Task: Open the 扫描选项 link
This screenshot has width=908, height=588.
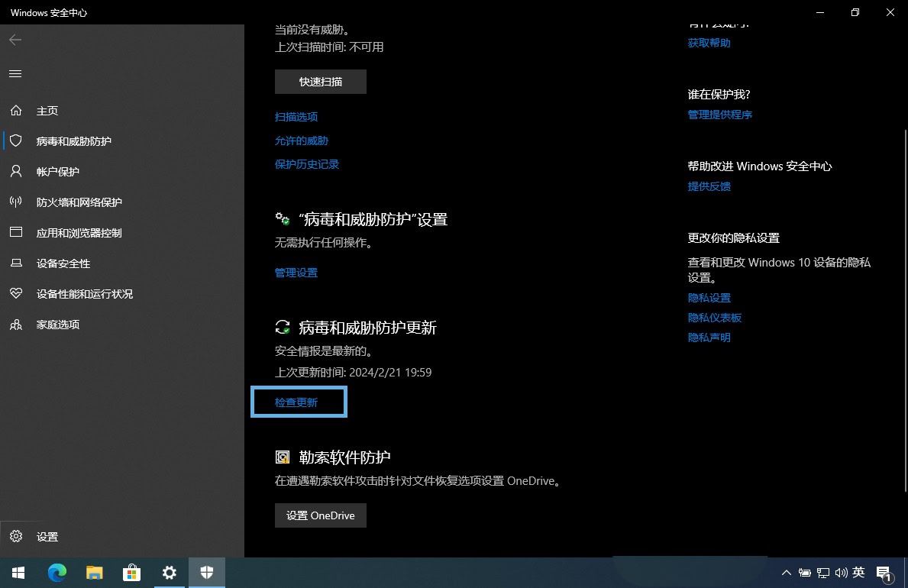Action: tap(296, 117)
